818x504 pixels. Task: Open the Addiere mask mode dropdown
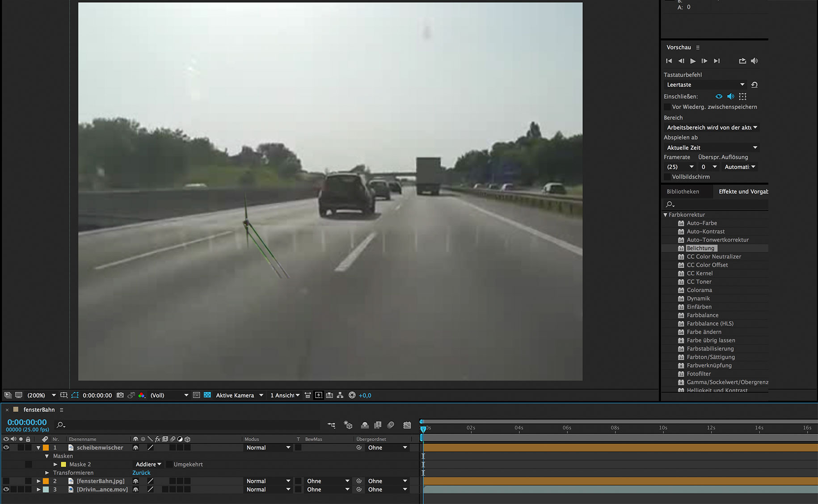click(x=148, y=465)
